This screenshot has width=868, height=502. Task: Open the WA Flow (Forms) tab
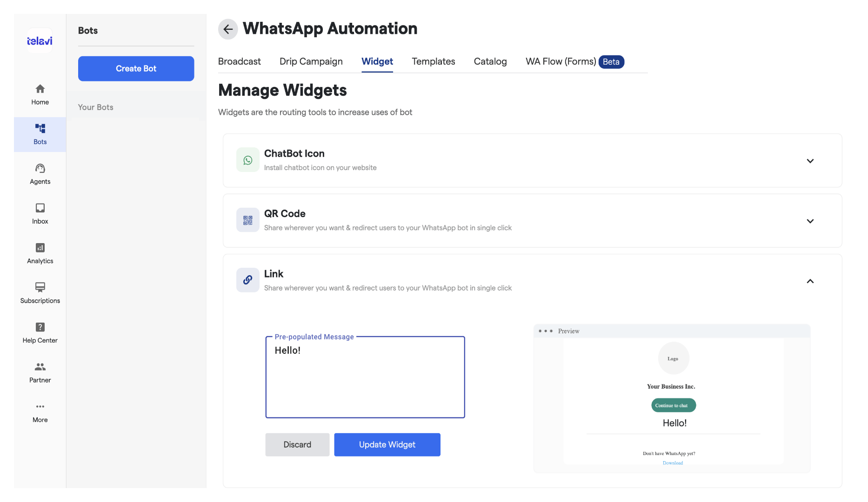point(561,61)
